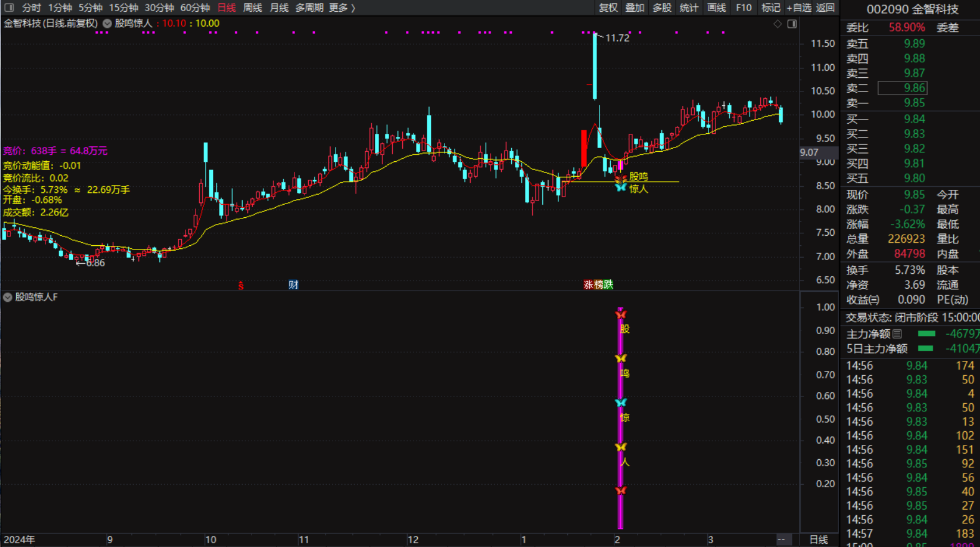980x547 pixels.
Task: Toggle the 叠加 overlay option
Action: (635, 7)
